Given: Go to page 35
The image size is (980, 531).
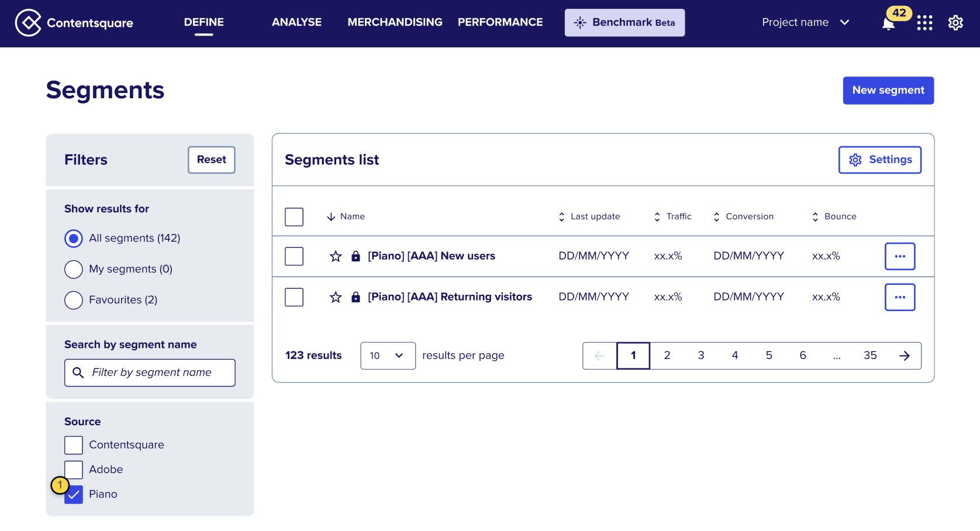Looking at the screenshot, I should click(x=870, y=356).
